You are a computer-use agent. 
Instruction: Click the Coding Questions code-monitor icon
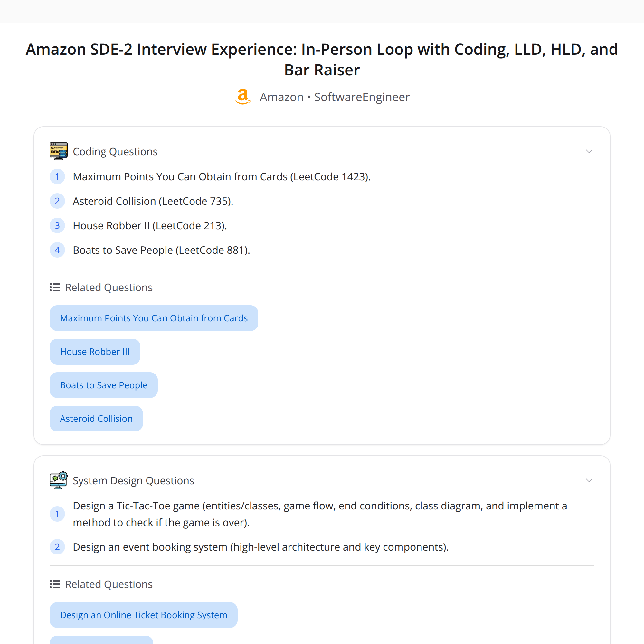tap(58, 151)
